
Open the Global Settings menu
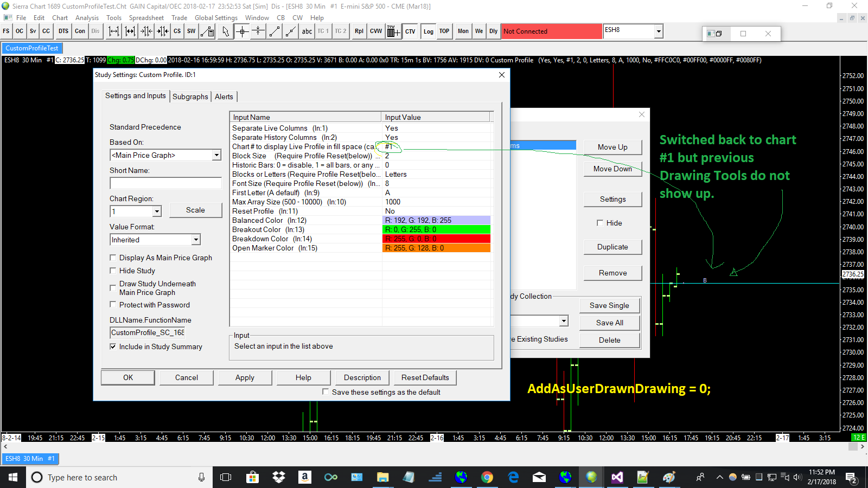[x=216, y=18]
